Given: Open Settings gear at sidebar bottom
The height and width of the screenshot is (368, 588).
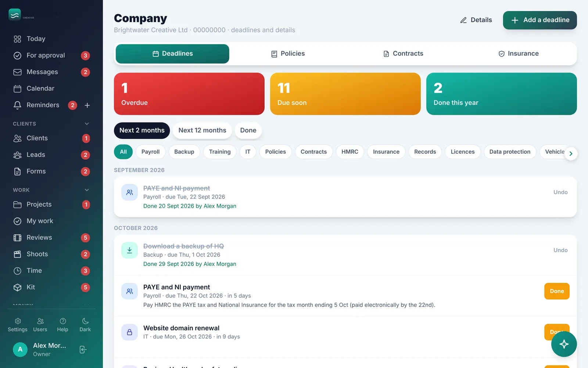Looking at the screenshot, I should point(18,325).
